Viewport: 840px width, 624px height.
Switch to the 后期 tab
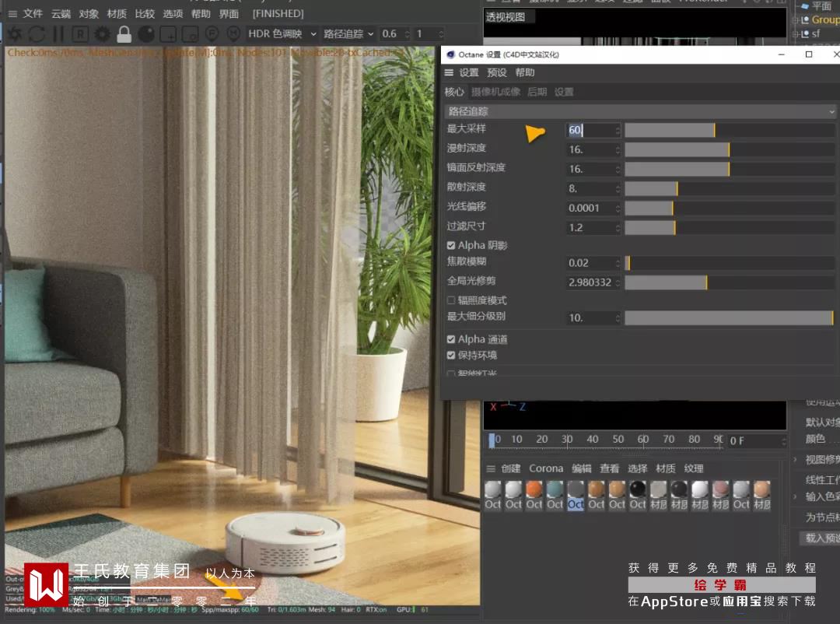[x=537, y=92]
